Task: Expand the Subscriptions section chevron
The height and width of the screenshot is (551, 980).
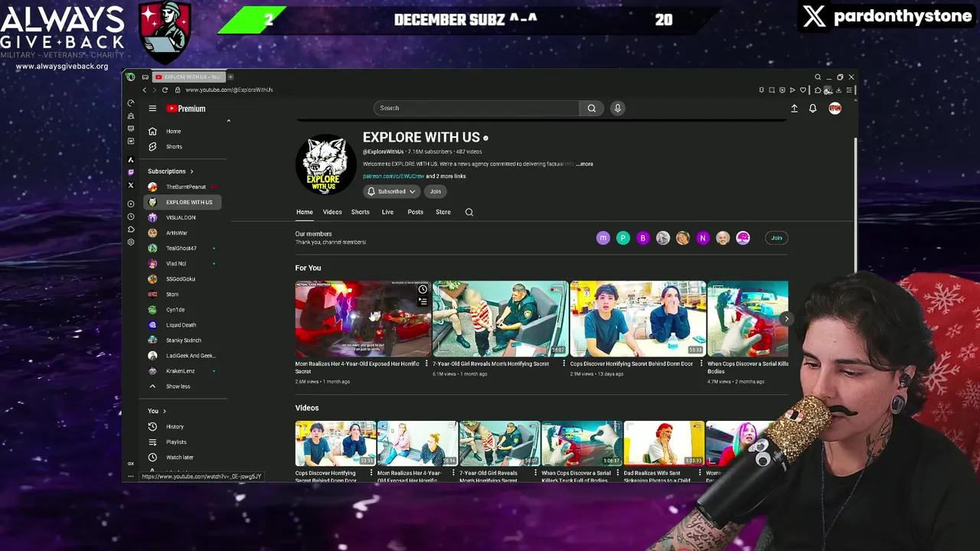Action: point(191,171)
